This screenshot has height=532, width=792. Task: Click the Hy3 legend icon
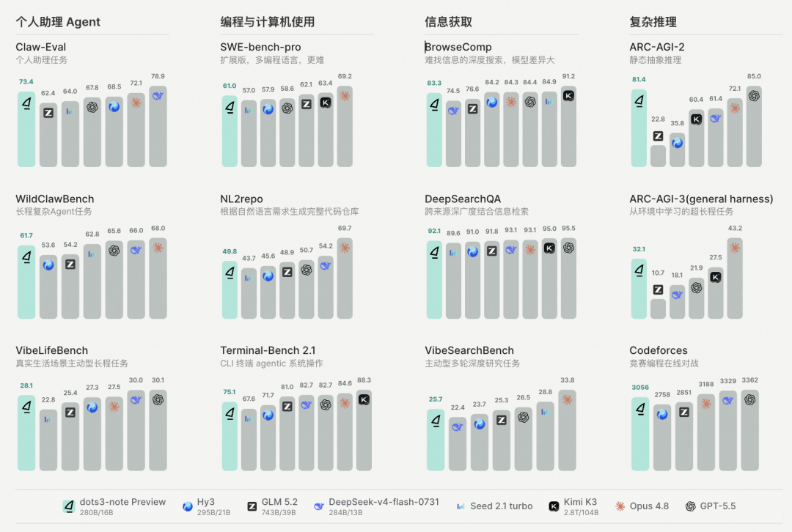(188, 506)
